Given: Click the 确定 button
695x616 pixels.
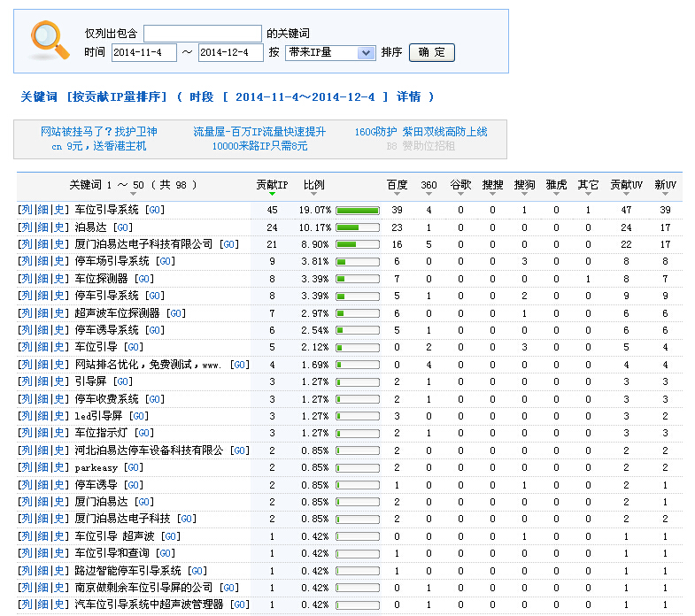Looking at the screenshot, I should coord(431,53).
